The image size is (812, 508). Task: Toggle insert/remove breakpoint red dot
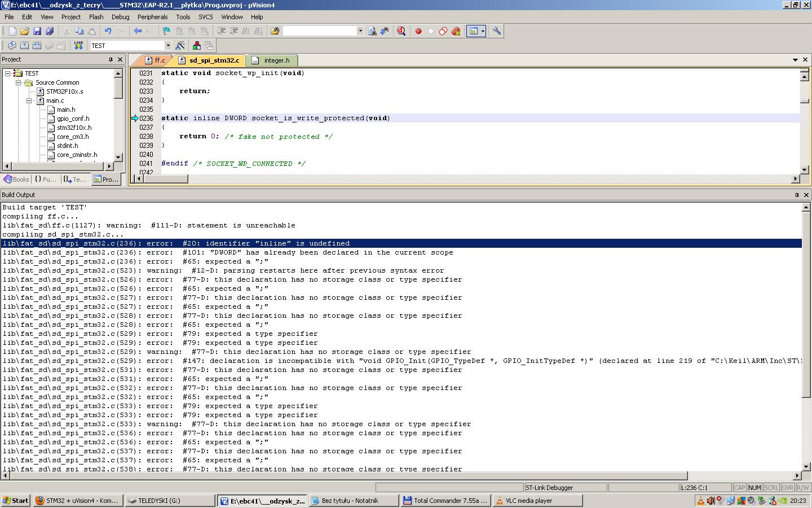click(418, 31)
